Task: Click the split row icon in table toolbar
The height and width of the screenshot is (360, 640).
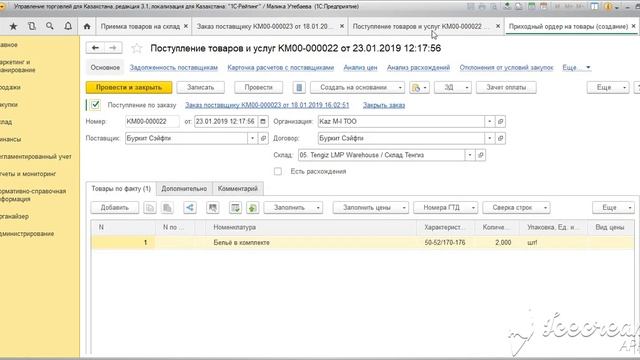Action: 190,208
